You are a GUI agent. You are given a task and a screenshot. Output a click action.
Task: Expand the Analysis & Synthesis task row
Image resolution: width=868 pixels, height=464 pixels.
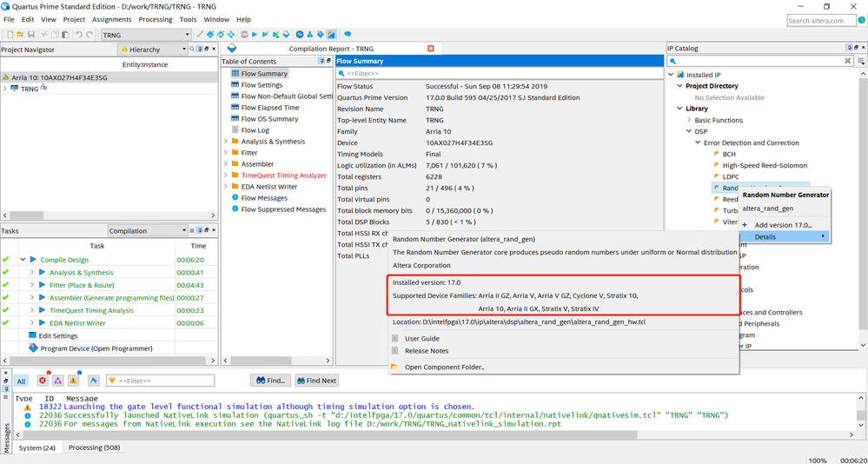tap(32, 273)
